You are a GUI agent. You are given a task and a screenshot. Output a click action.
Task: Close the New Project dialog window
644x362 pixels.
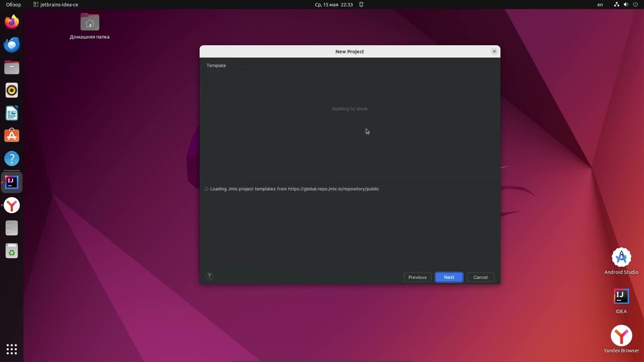pos(494,51)
